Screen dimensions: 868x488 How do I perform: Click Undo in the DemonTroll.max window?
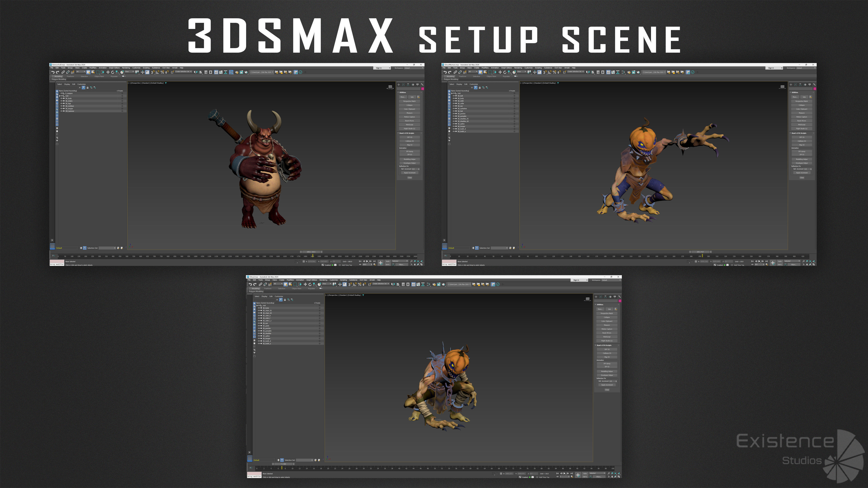[53, 72]
